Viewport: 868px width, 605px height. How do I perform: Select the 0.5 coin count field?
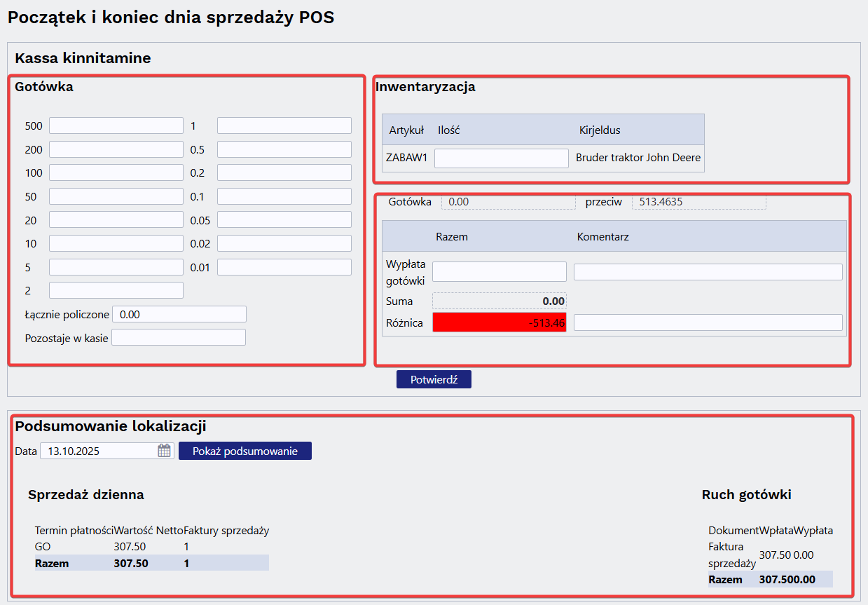tap(284, 149)
